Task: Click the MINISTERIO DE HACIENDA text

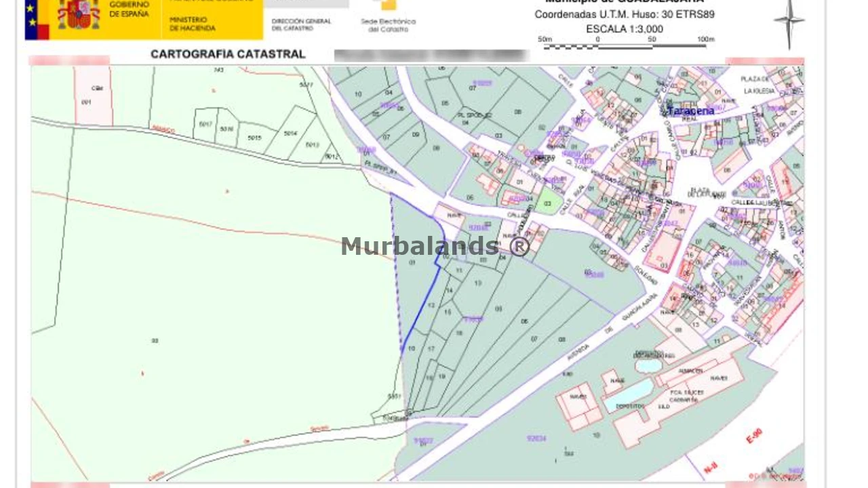Action: pyautogui.click(x=193, y=24)
